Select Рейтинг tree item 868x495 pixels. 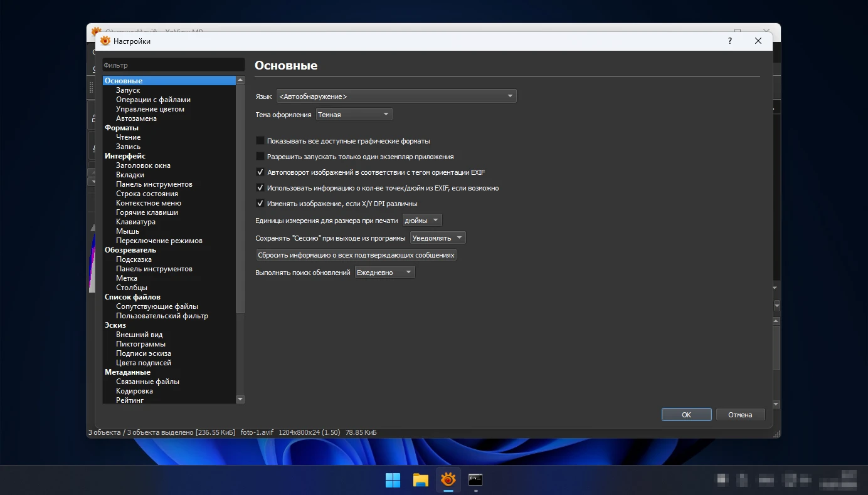(x=130, y=400)
